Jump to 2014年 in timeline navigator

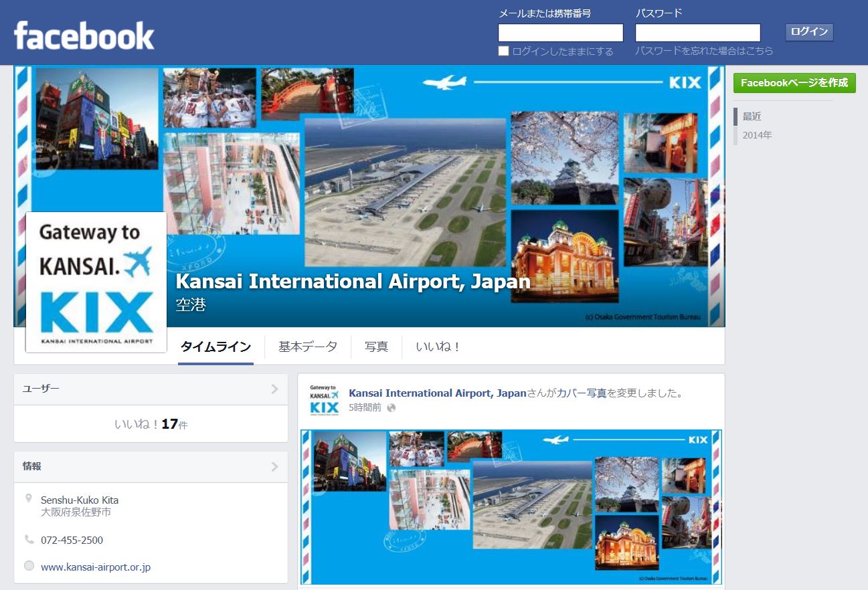click(x=757, y=135)
